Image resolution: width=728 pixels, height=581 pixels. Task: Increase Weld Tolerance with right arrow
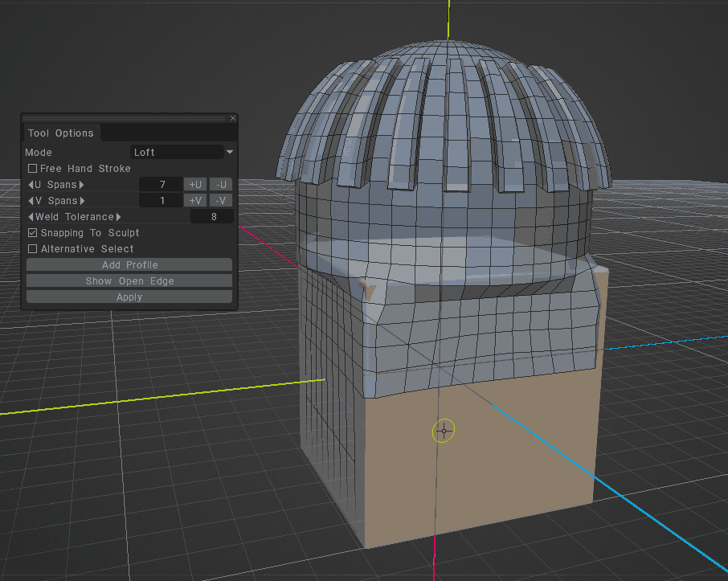pos(118,217)
